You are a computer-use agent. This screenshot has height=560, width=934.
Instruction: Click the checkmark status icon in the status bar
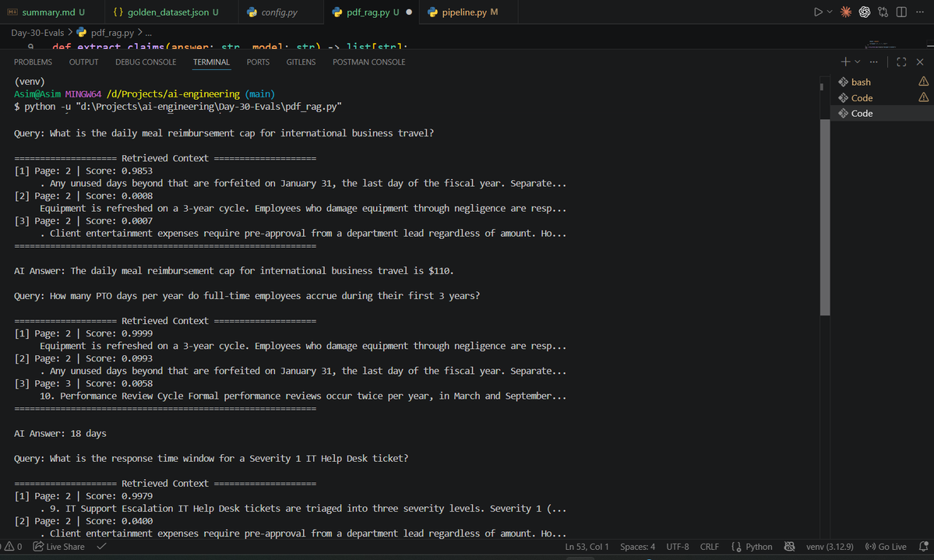[x=102, y=546]
